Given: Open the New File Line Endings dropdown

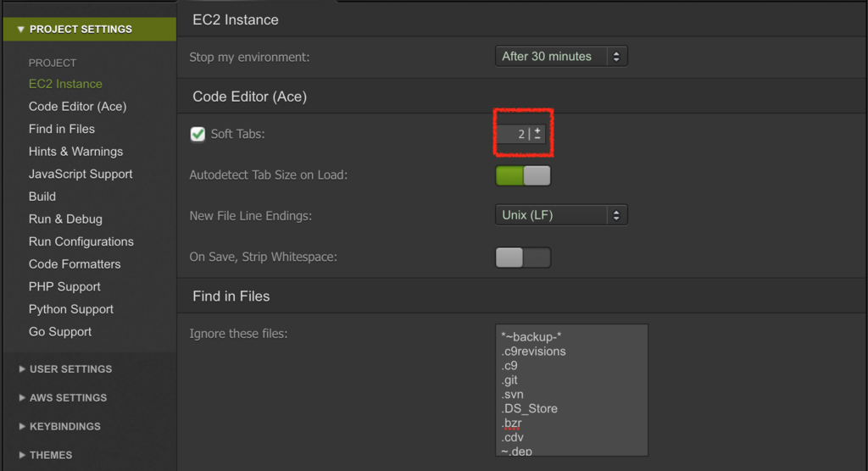Looking at the screenshot, I should (x=561, y=215).
